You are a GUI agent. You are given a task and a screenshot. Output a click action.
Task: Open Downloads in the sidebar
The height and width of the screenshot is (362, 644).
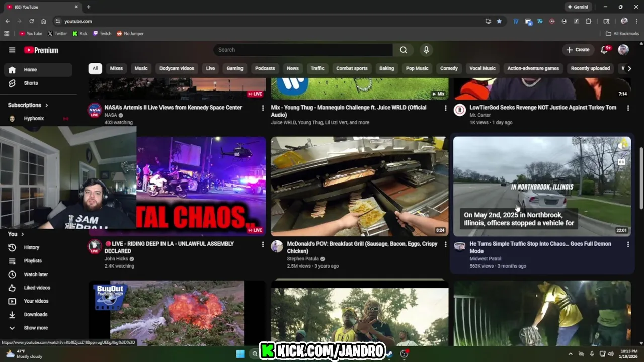38,314
